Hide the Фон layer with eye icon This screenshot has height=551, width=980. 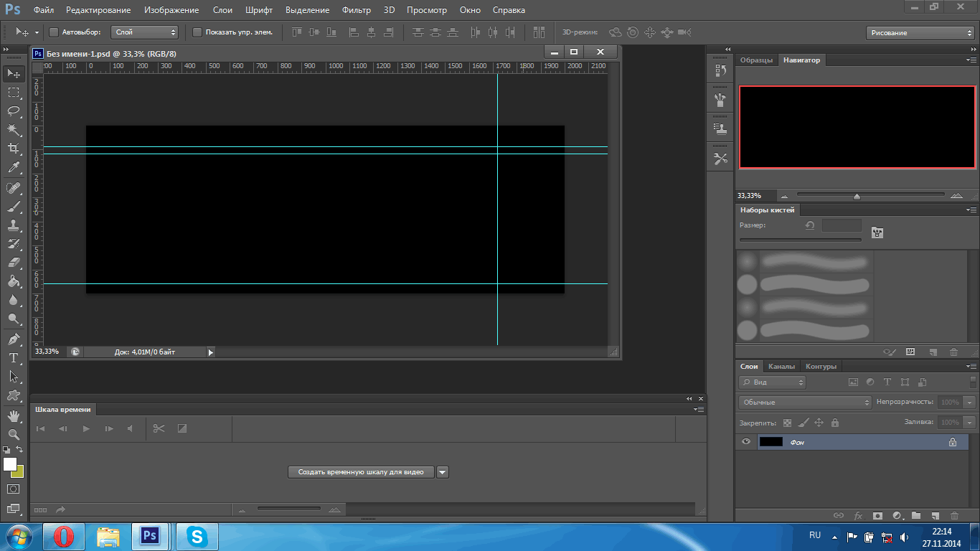[x=746, y=442]
